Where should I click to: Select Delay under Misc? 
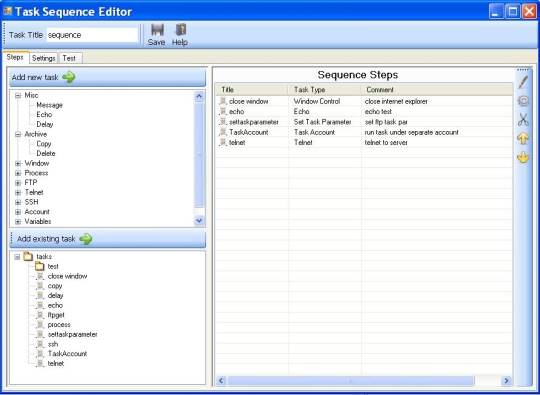click(x=45, y=124)
